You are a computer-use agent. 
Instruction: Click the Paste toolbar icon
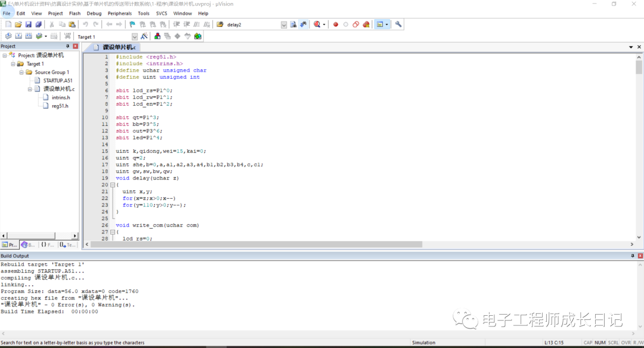coord(72,24)
